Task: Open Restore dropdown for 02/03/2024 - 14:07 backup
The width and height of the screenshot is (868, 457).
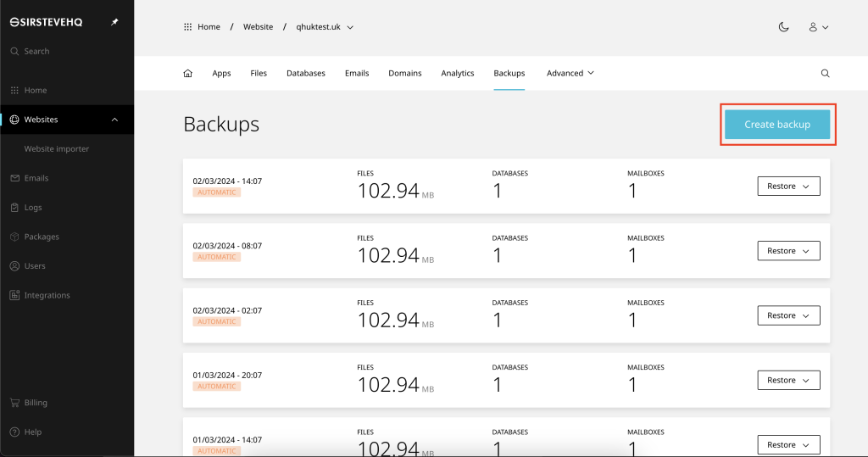Action: [788, 187]
